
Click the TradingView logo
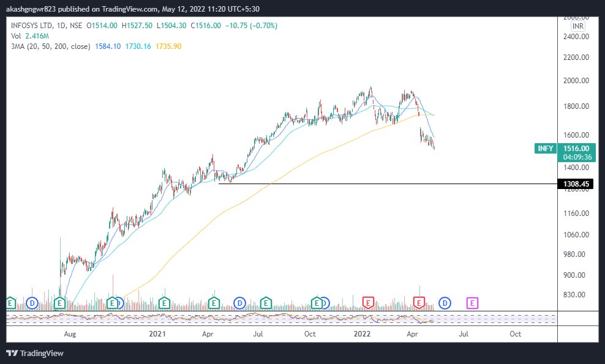(35, 353)
